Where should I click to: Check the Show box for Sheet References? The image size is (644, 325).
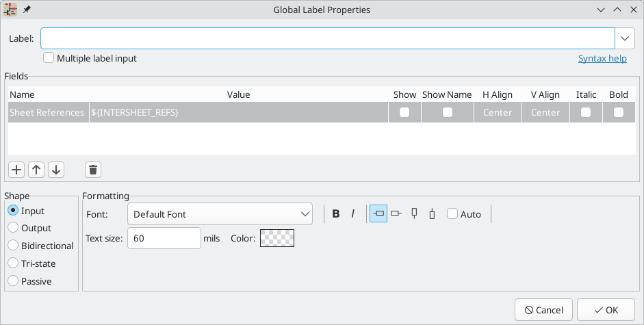pyautogui.click(x=404, y=112)
